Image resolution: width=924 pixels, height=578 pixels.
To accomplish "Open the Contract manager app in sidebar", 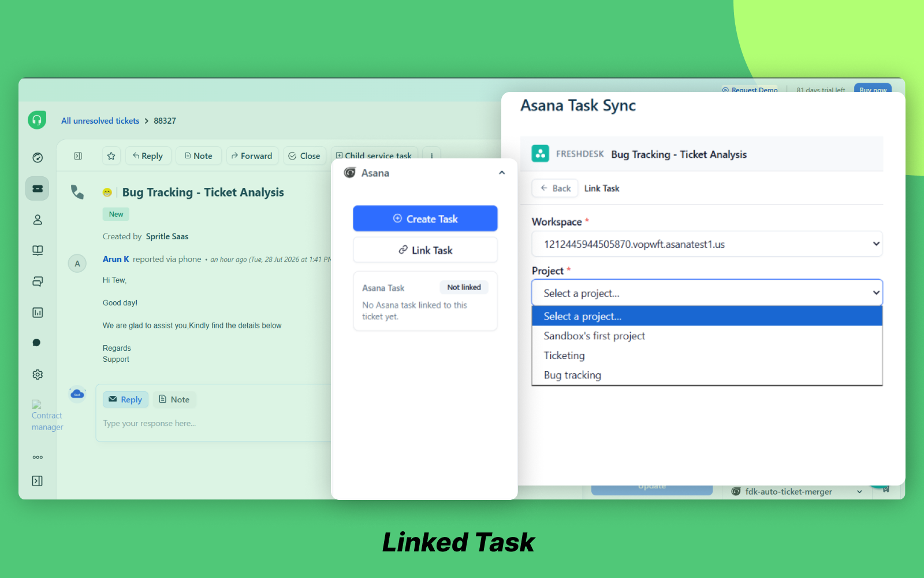I will pos(47,416).
